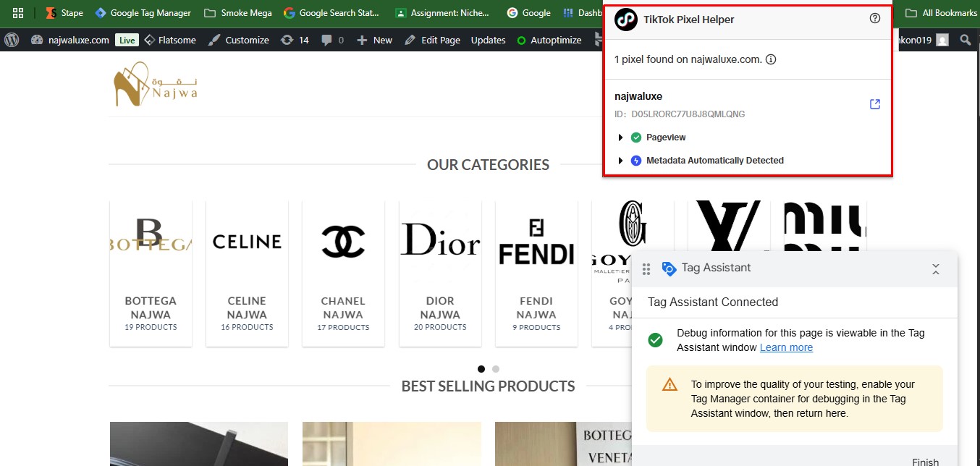Click Learn more link in Tag Assistant

[786, 347]
